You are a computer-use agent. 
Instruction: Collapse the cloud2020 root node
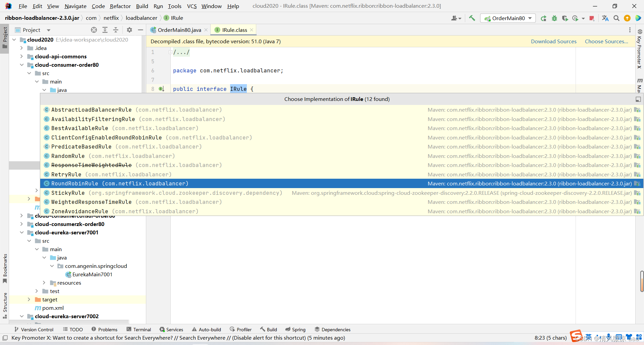point(14,40)
